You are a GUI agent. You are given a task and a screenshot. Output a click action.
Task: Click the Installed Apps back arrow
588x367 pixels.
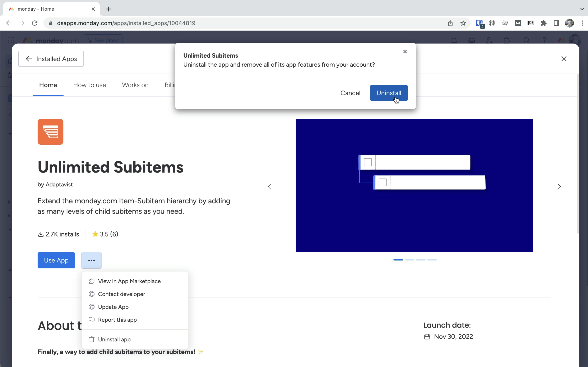click(x=29, y=59)
